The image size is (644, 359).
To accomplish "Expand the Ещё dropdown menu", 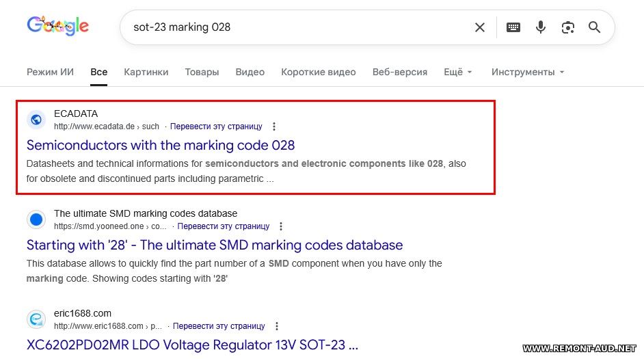I will (457, 72).
